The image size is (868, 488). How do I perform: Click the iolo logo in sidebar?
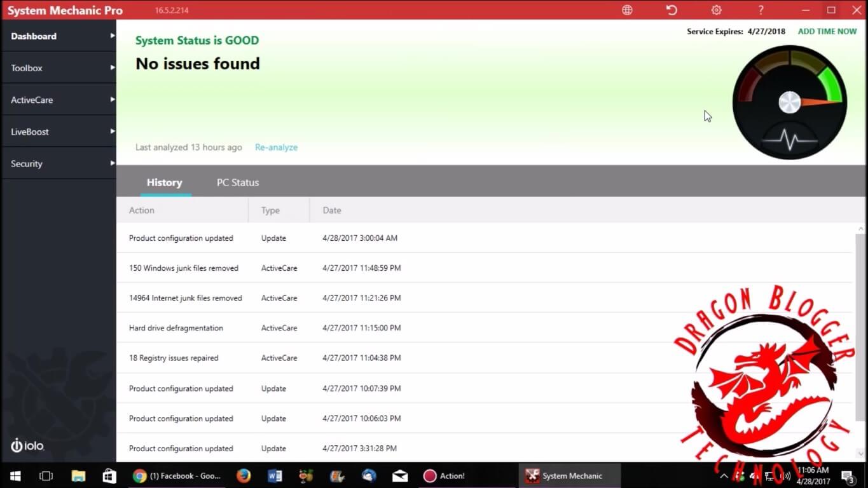click(27, 445)
